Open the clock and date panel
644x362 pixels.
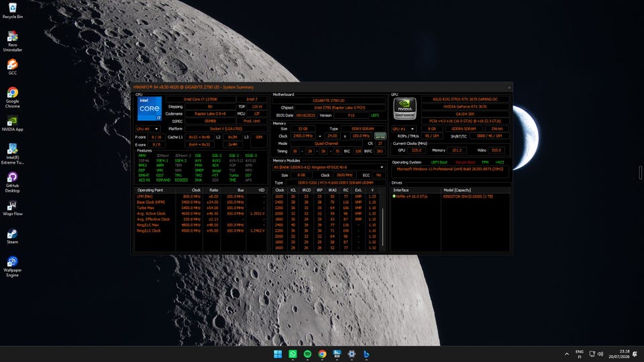click(x=619, y=354)
